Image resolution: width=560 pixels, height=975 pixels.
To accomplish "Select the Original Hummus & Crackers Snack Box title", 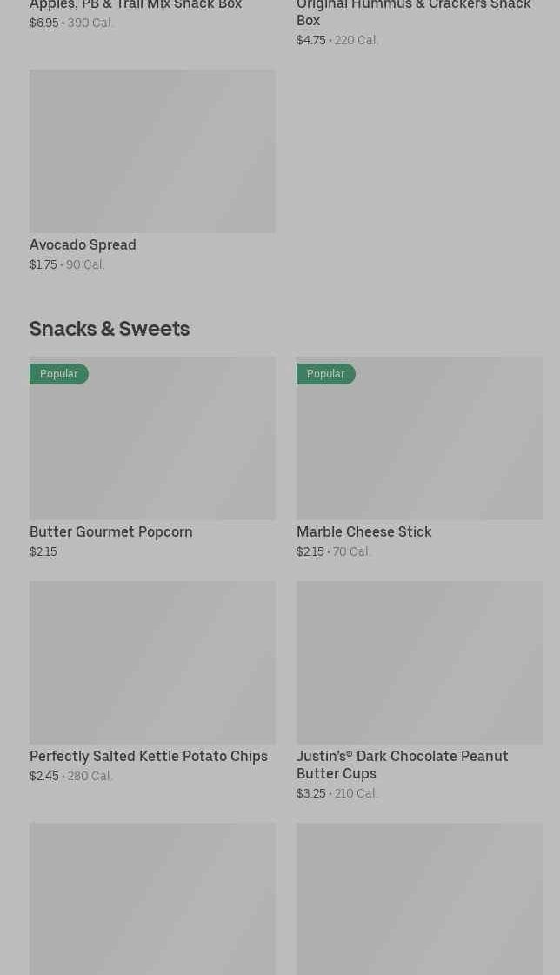I will click(x=413, y=12).
